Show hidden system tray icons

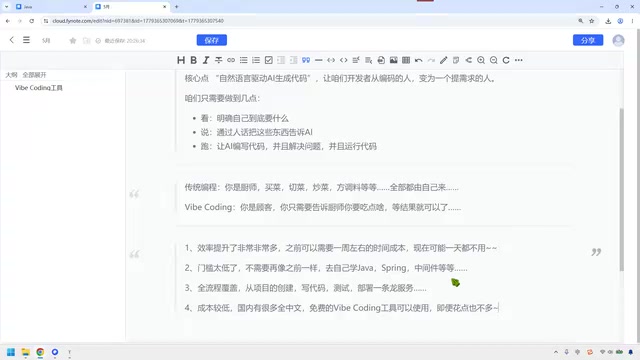[x=556, y=352]
